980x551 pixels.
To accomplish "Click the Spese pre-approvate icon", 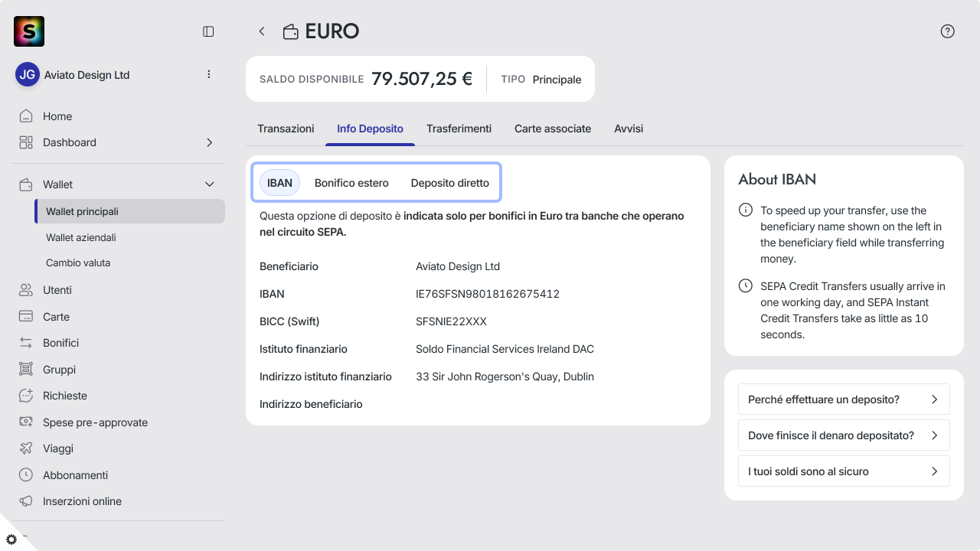I will [26, 422].
